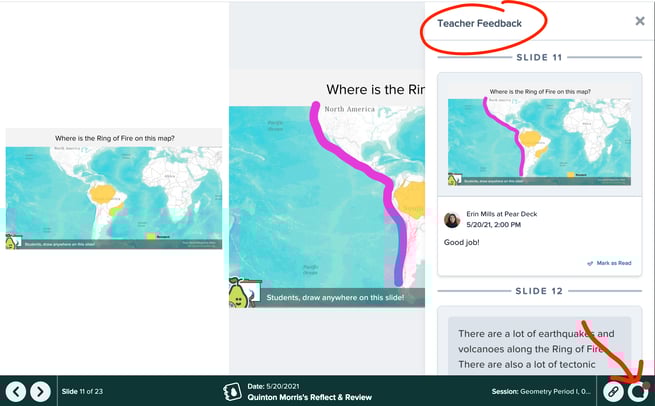Image resolution: width=655 pixels, height=406 pixels.
Task: Click the Session: Geometry Period label
Action: tap(541, 391)
